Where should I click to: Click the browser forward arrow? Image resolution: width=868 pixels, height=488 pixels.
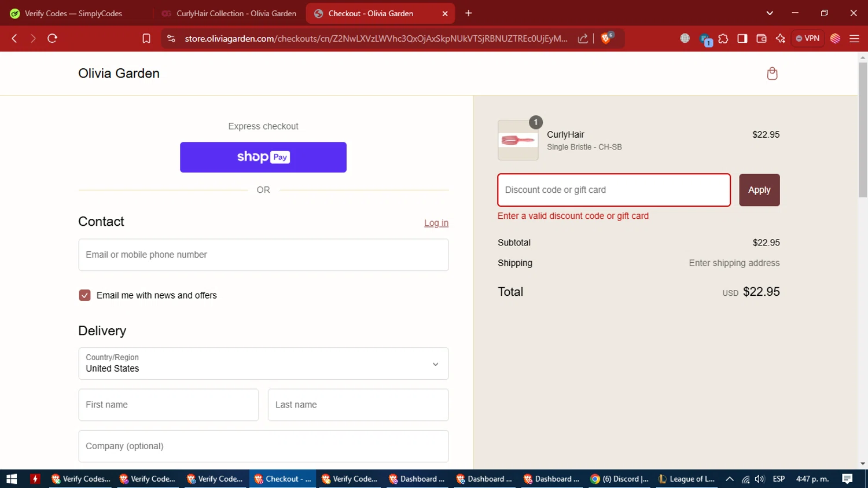pyautogui.click(x=33, y=38)
